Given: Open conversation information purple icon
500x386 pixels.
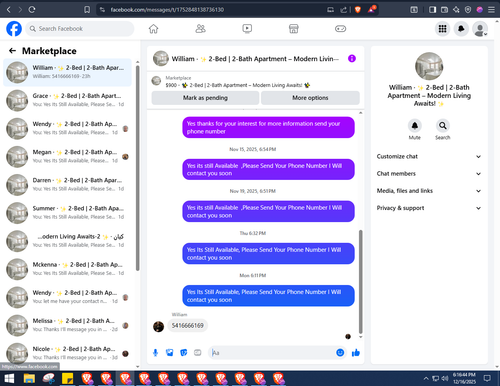Looking at the screenshot, I should click(x=352, y=59).
